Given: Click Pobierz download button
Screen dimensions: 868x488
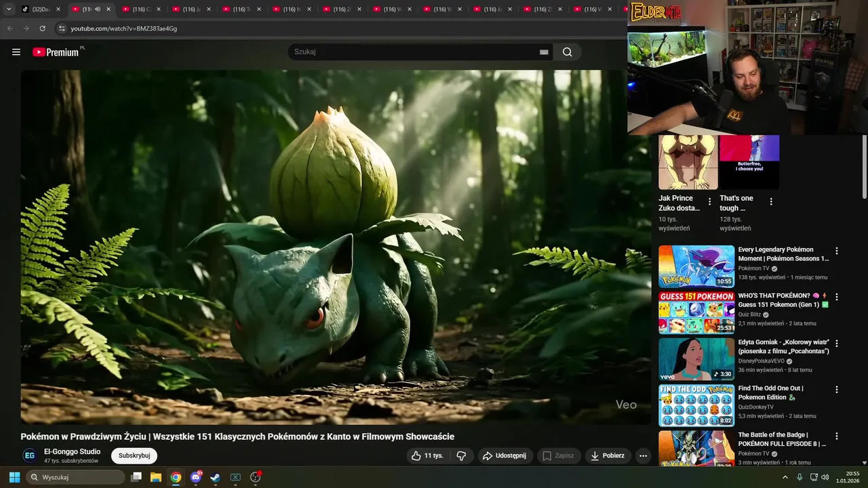Looking at the screenshot, I should click(x=608, y=456).
